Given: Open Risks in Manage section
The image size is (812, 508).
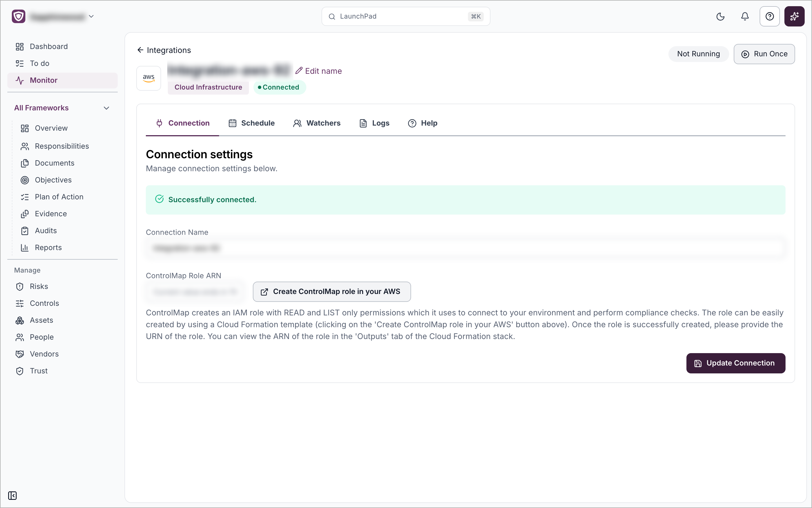Looking at the screenshot, I should coord(63,286).
